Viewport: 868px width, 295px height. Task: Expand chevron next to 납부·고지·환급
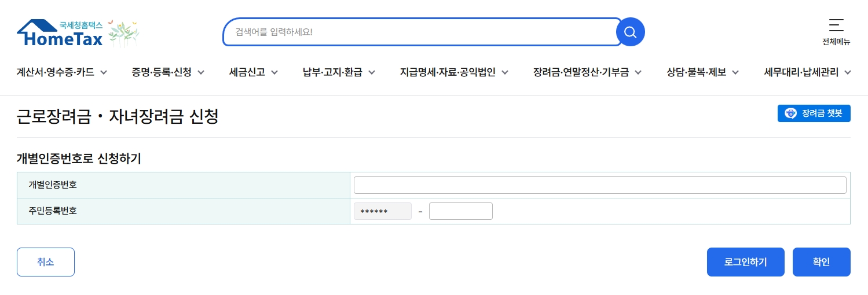(x=372, y=73)
